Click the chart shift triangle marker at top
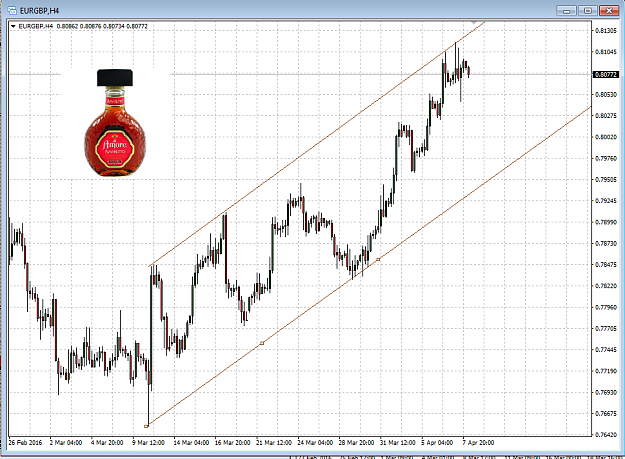Screen dimensions: 625x459 pyautogui.click(x=474, y=23)
